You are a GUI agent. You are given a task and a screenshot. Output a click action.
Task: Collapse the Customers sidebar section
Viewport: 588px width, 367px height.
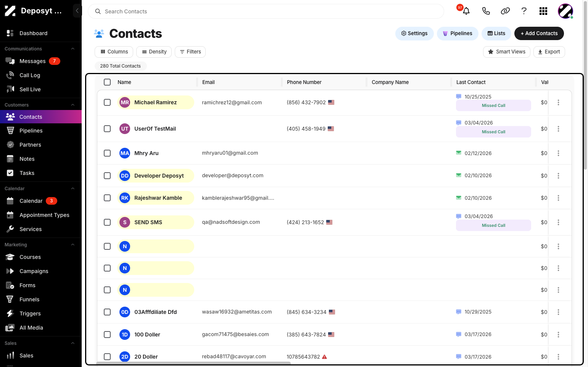(73, 105)
